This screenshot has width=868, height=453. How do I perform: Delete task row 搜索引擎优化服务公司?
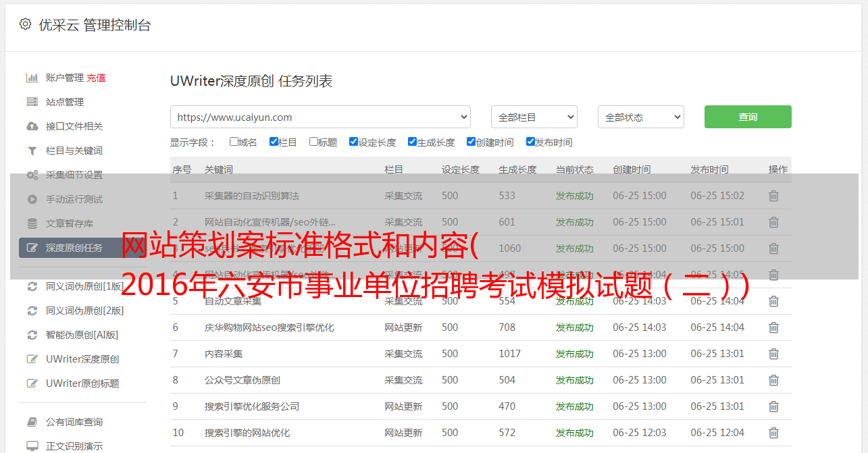coord(774,406)
